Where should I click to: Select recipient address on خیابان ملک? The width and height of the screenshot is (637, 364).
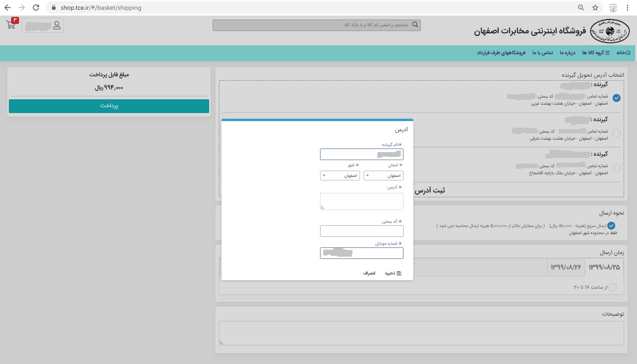[616, 168]
